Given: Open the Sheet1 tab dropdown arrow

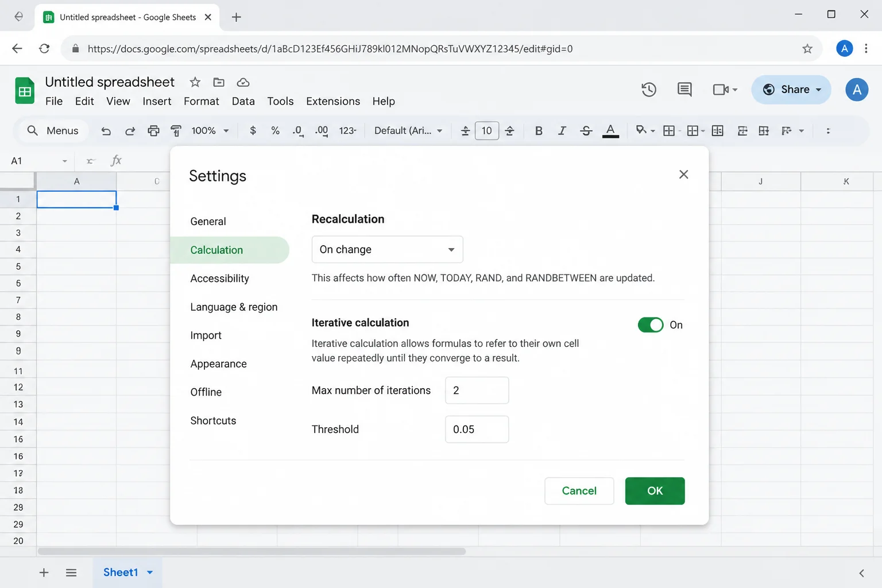Looking at the screenshot, I should pyautogui.click(x=150, y=572).
